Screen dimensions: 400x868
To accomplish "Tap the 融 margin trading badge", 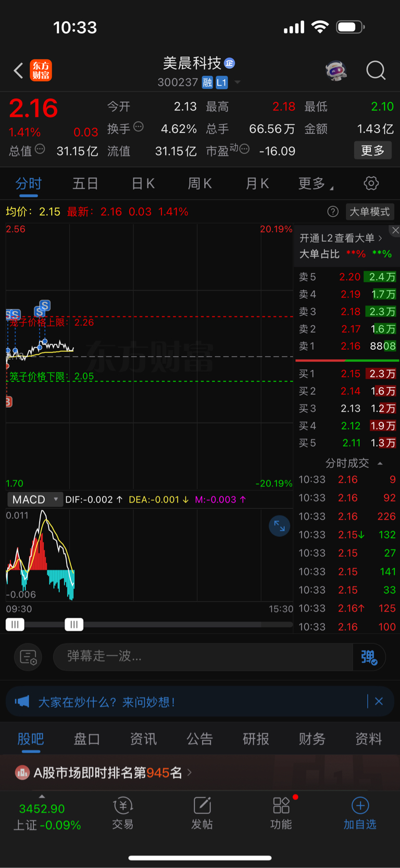I will point(207,82).
